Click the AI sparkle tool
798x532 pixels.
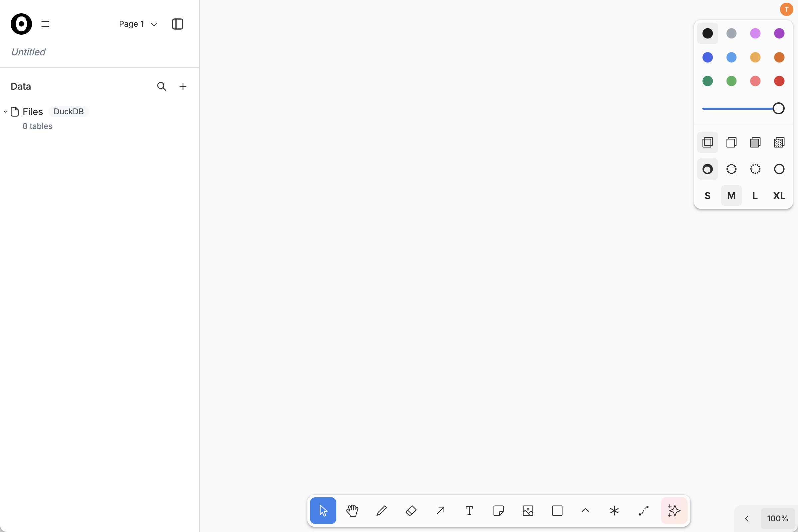674,511
